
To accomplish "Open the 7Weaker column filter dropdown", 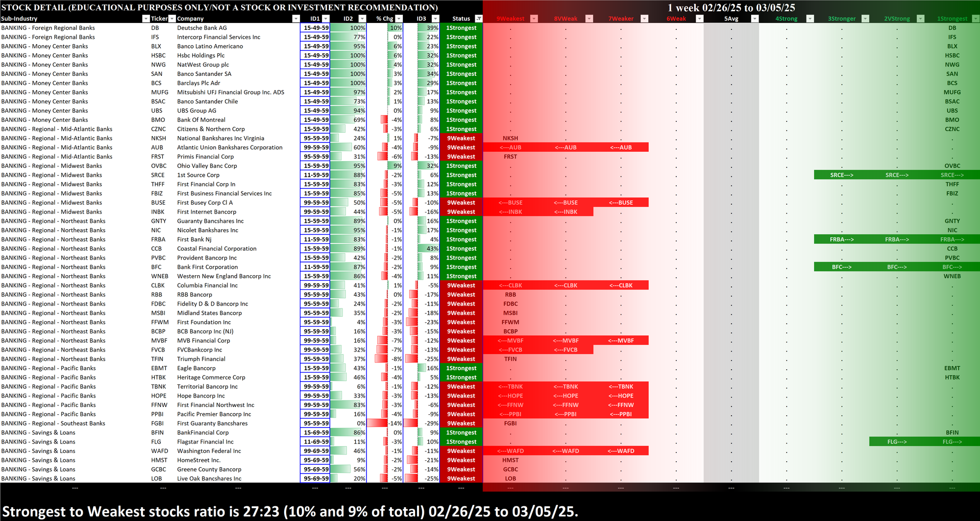I will point(644,19).
